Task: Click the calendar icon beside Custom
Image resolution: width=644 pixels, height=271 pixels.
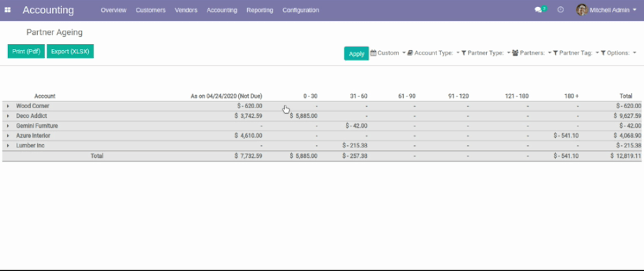Action: 374,53
